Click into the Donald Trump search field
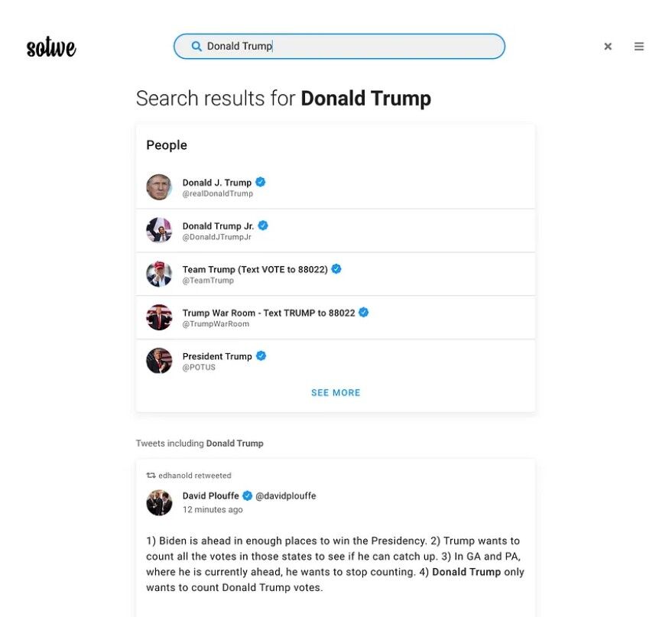The image size is (672, 617). click(x=344, y=47)
